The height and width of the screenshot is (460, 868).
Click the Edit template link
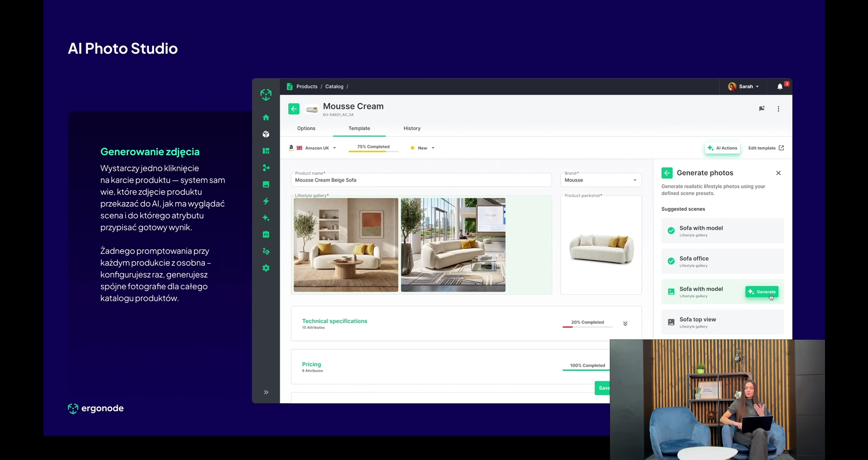tap(766, 148)
